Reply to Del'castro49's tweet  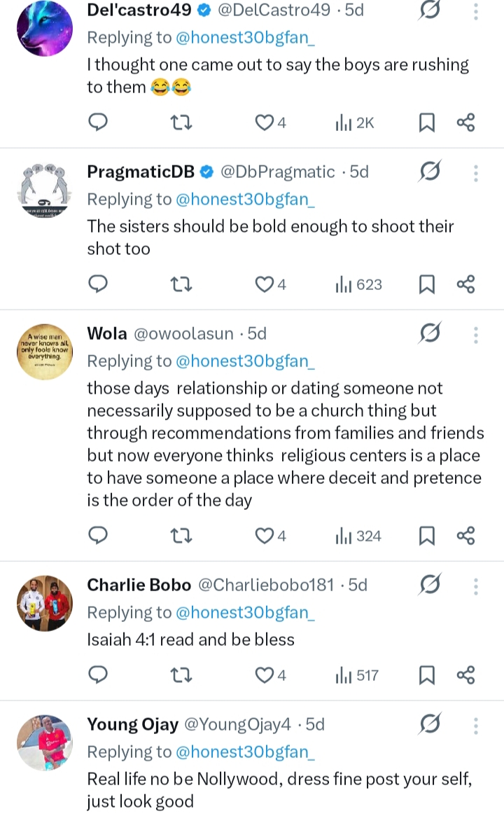click(x=99, y=123)
